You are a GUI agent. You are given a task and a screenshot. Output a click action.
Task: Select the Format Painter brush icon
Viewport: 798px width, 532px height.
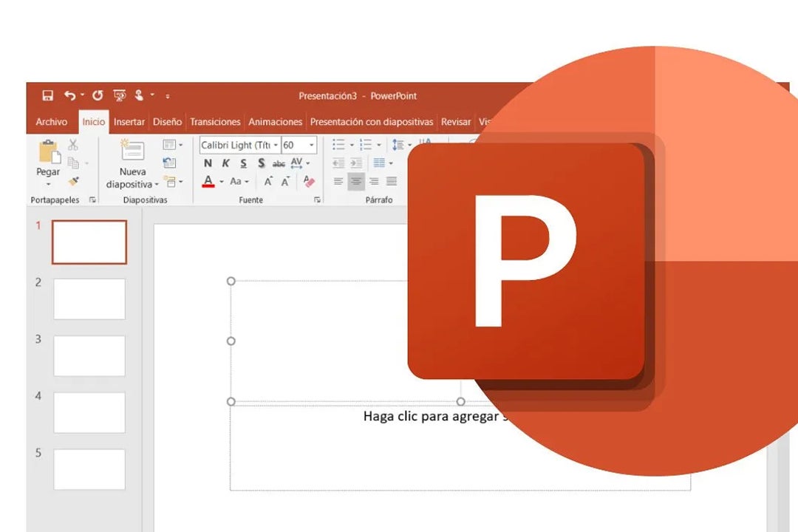[x=73, y=181]
